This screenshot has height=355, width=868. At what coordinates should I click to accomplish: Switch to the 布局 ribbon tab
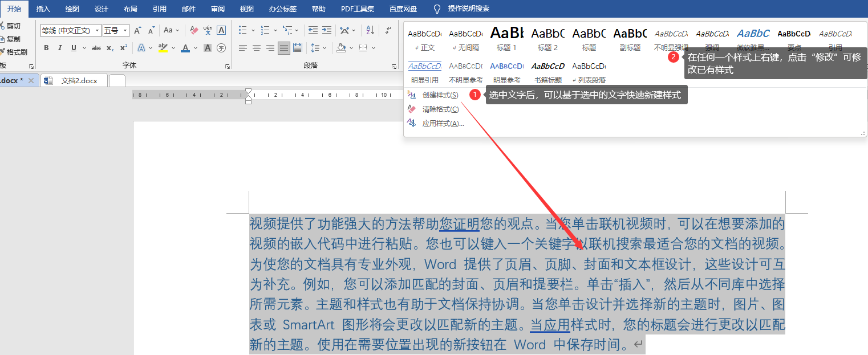131,9
